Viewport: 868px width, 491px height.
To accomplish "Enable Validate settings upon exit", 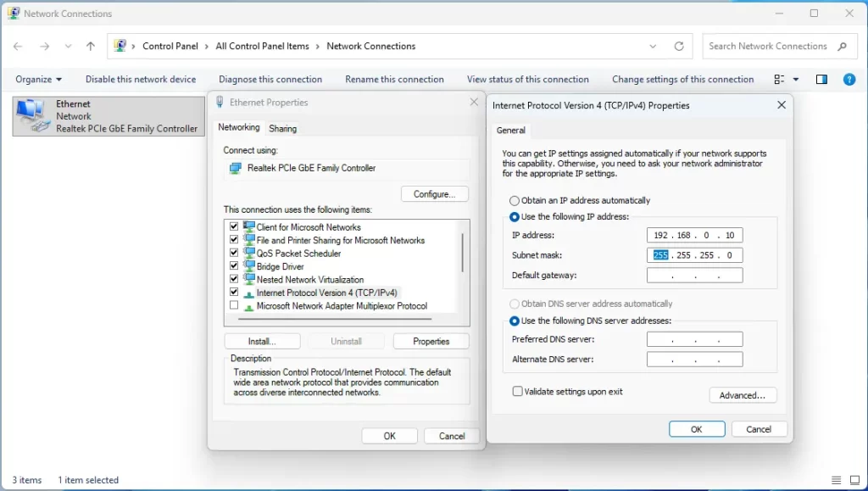I will point(518,392).
